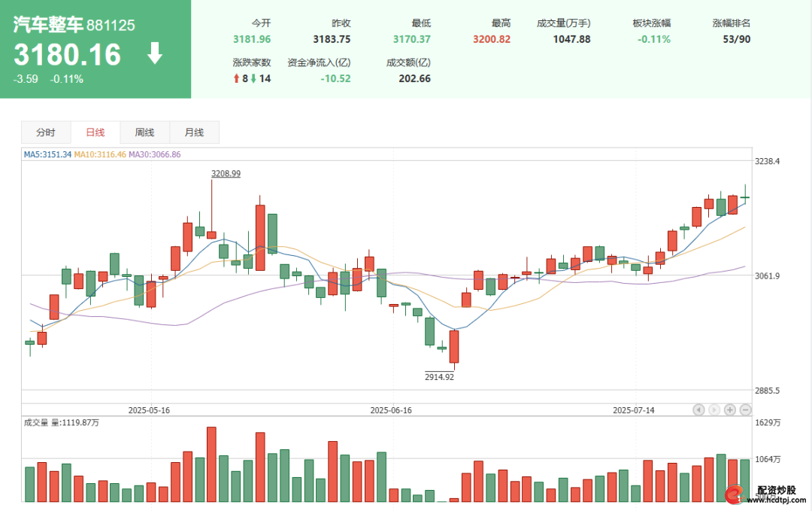Click the 板块涨幅 value -0.11%

pos(654,39)
